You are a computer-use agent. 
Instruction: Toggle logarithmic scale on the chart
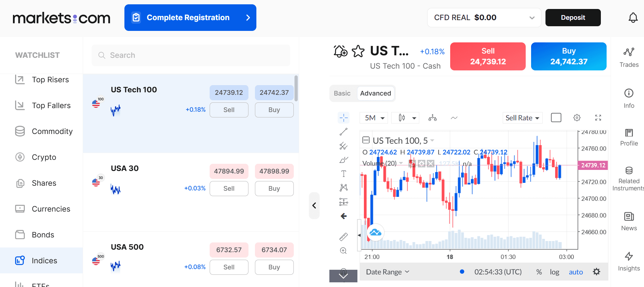tap(554, 272)
